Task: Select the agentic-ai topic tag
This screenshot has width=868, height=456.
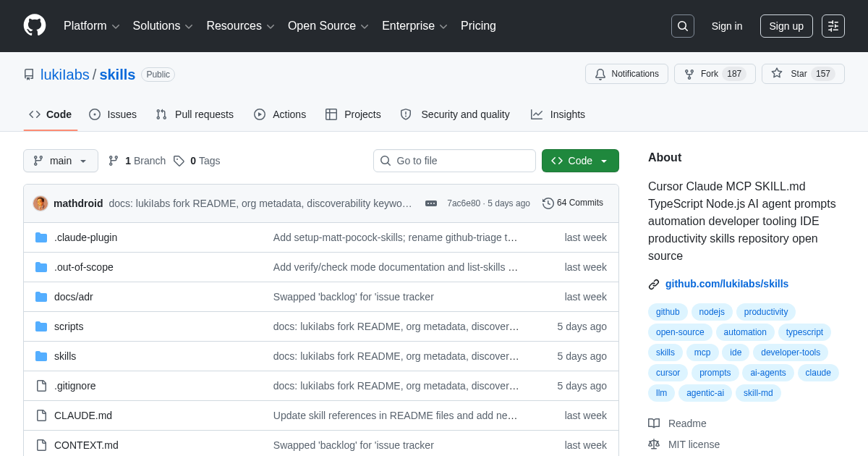Action: (x=705, y=393)
